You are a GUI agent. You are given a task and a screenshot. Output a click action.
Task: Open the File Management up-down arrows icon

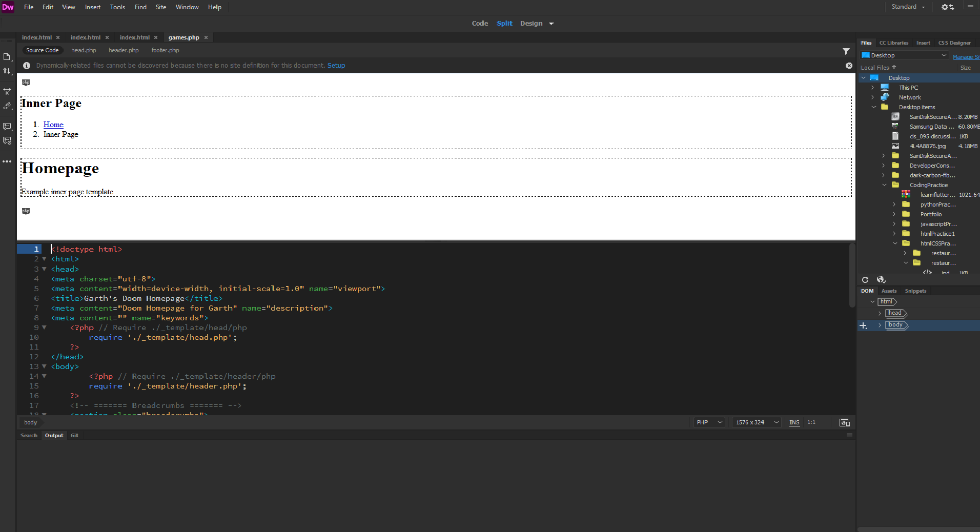click(x=7, y=71)
